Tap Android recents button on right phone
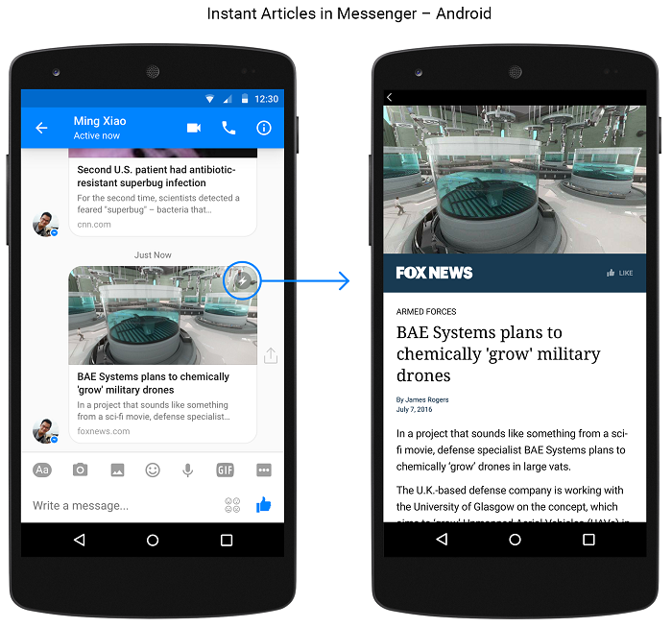The width and height of the screenshot is (672, 627). point(588,539)
